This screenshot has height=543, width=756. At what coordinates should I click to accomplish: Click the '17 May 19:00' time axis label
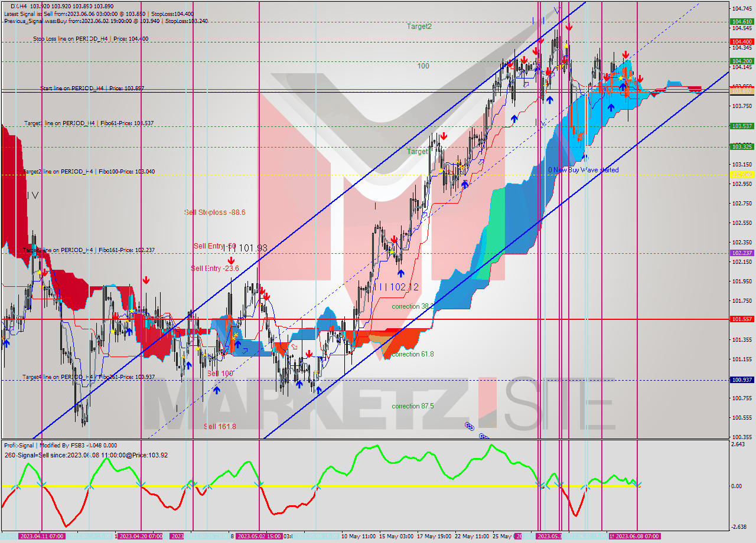click(x=434, y=536)
